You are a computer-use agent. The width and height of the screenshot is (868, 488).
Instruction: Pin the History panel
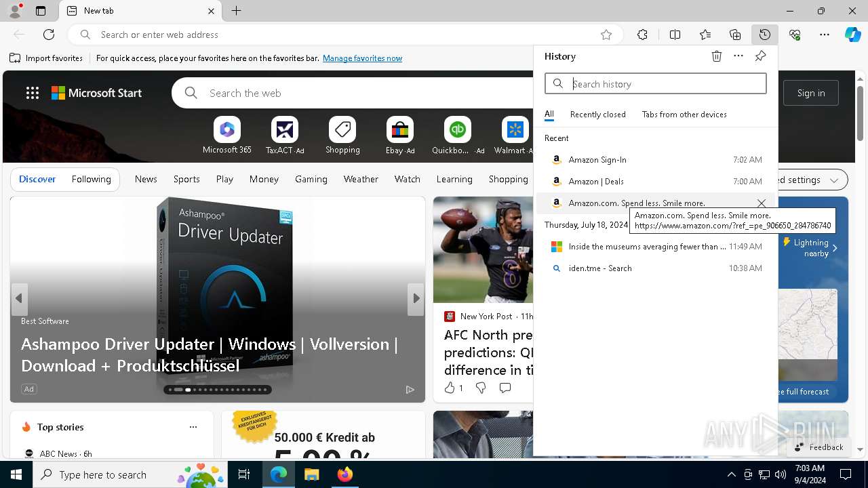760,56
